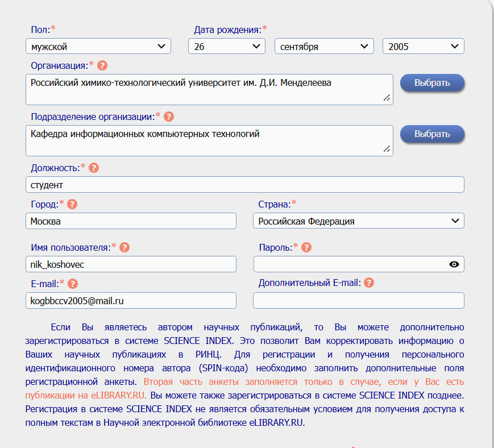Click help icon beside Подразделение организации label
This screenshot has height=448, width=494.
pos(168,117)
